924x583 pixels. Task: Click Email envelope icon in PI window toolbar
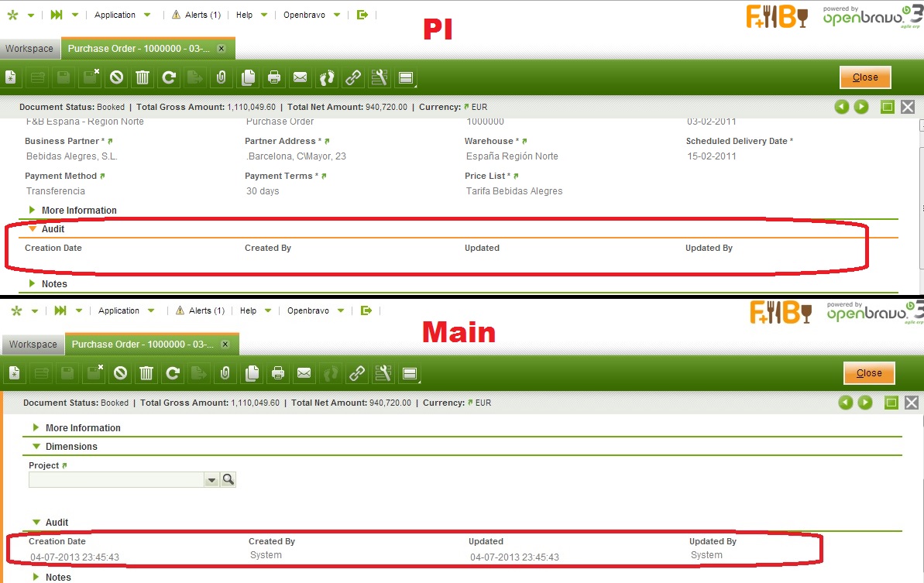click(x=300, y=77)
